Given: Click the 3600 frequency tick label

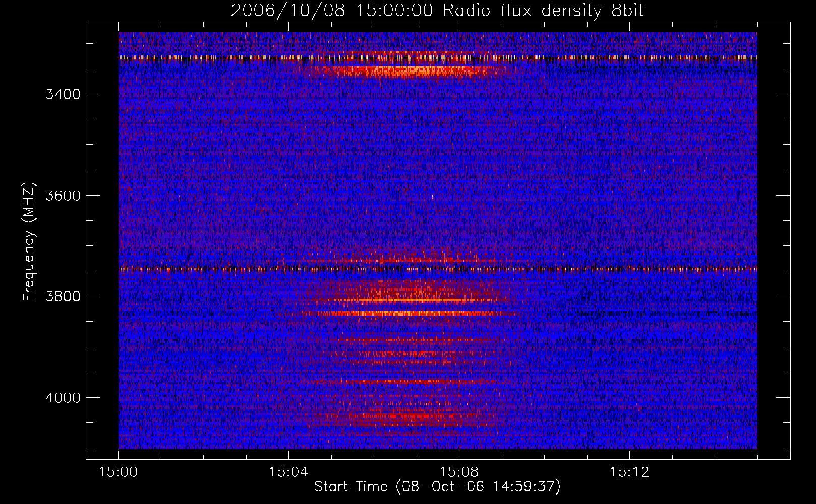Looking at the screenshot, I should pos(63,196).
